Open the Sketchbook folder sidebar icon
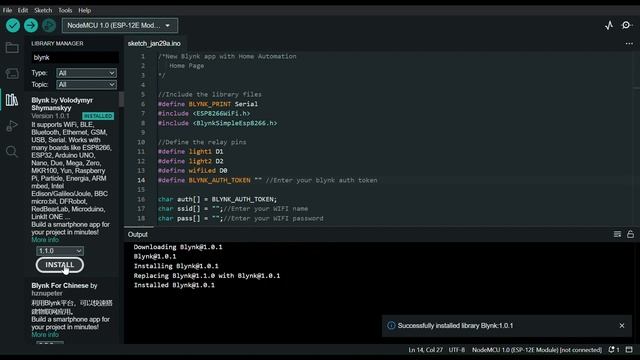640x360 pixels. click(12, 48)
